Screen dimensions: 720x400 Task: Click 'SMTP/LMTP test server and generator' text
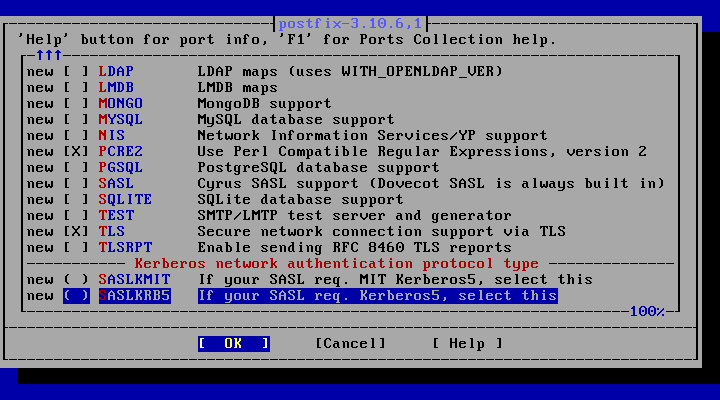click(x=354, y=216)
